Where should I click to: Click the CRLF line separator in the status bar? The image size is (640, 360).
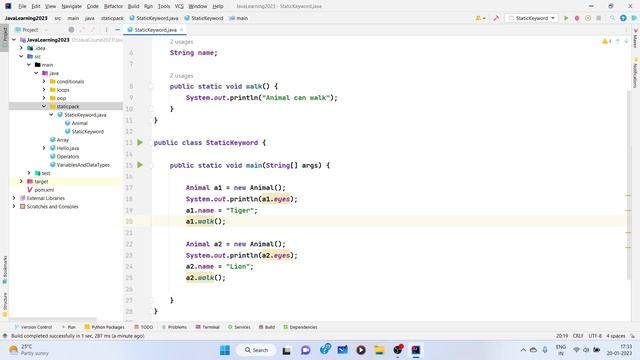(x=578, y=336)
